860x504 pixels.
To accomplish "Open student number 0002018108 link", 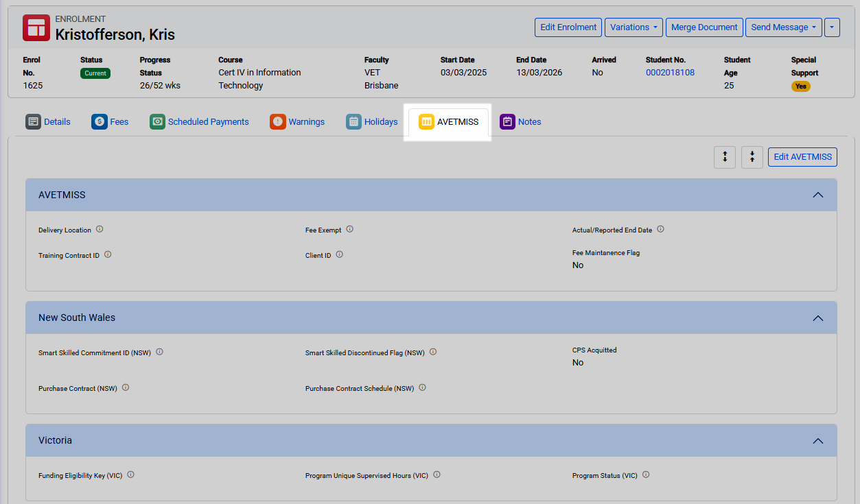I will click(670, 72).
